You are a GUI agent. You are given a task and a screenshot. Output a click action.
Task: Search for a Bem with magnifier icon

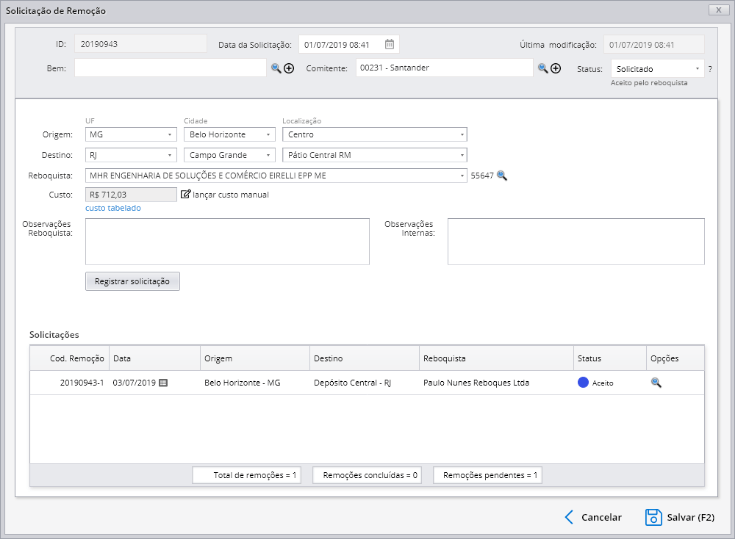276,68
